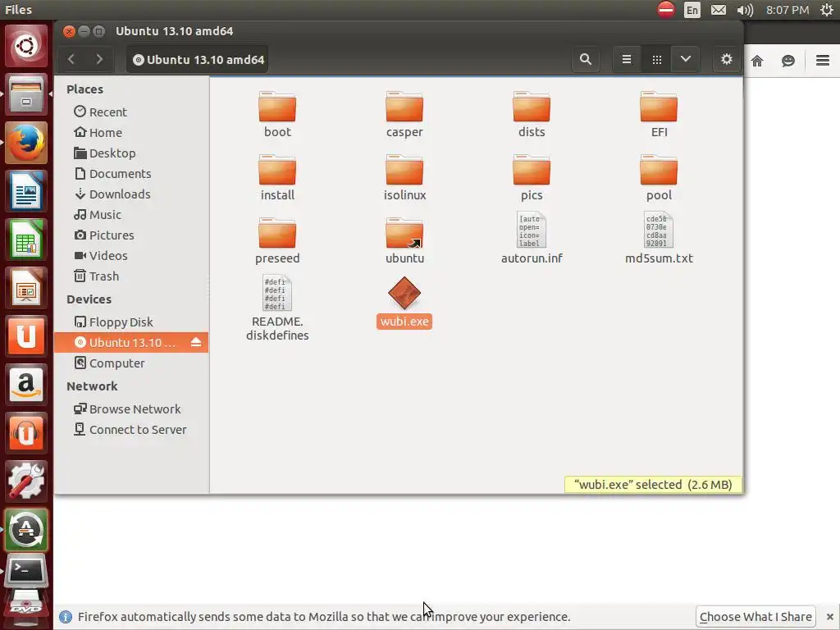Open Firefox hamburger menu
The width and height of the screenshot is (840, 630).
(823, 61)
